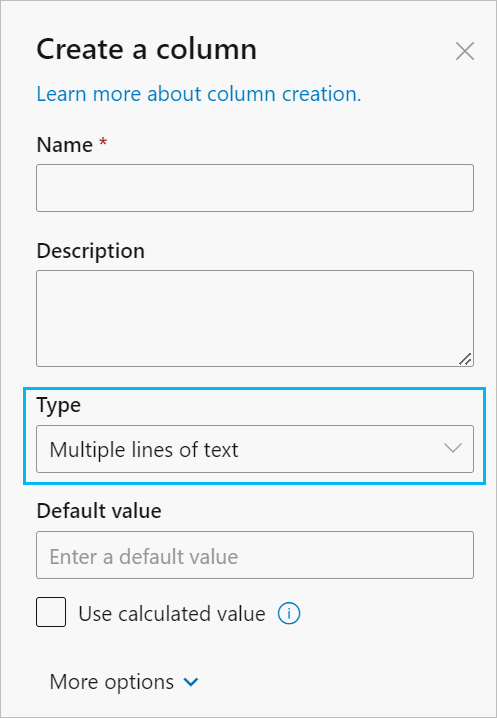
Task: Click the Type field label
Action: (x=59, y=405)
